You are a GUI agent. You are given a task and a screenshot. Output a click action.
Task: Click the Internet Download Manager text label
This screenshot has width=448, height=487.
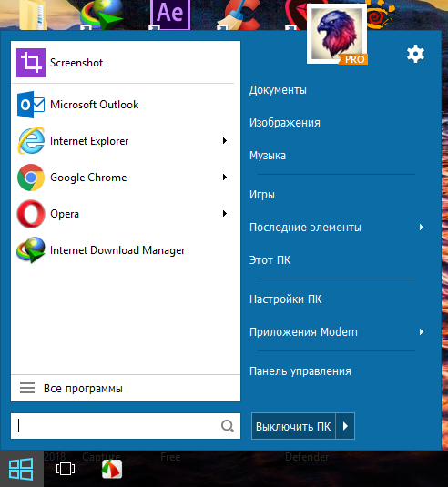pos(117,250)
